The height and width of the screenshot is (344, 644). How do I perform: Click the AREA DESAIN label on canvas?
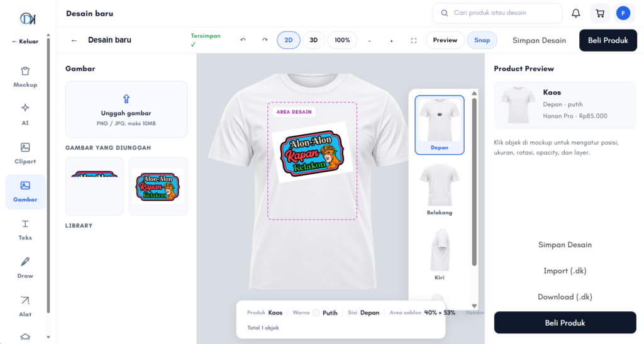294,112
